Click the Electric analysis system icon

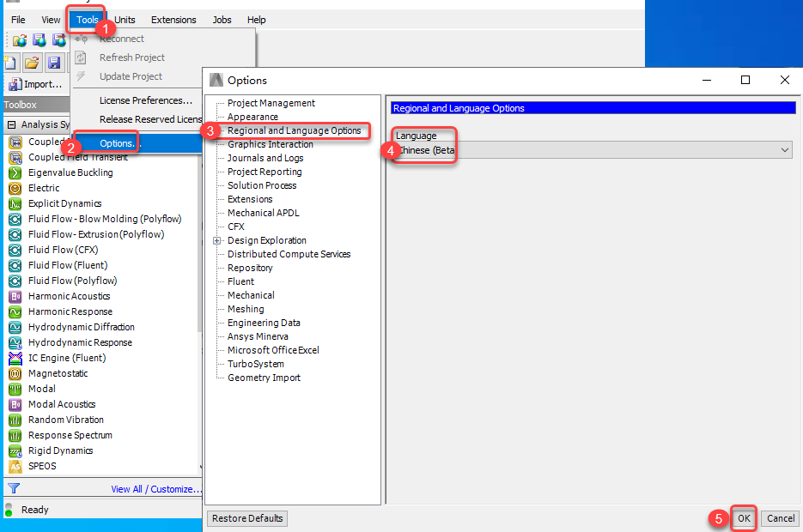click(15, 188)
